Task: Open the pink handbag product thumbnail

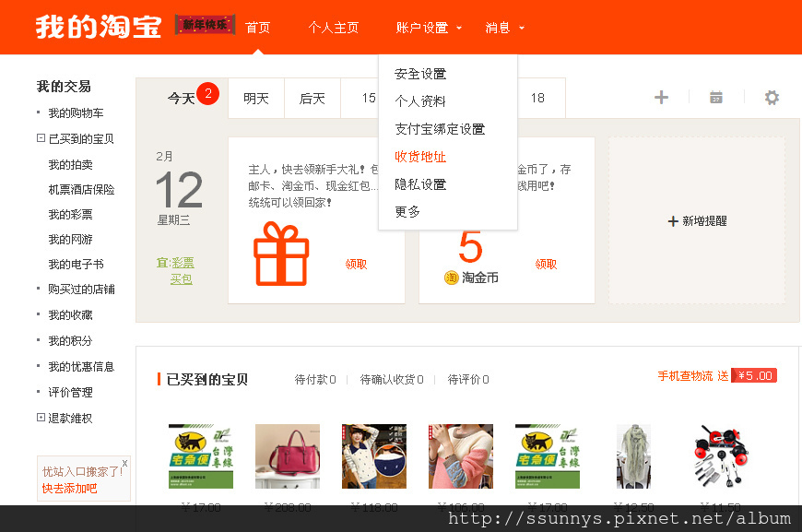Action: tap(288, 455)
